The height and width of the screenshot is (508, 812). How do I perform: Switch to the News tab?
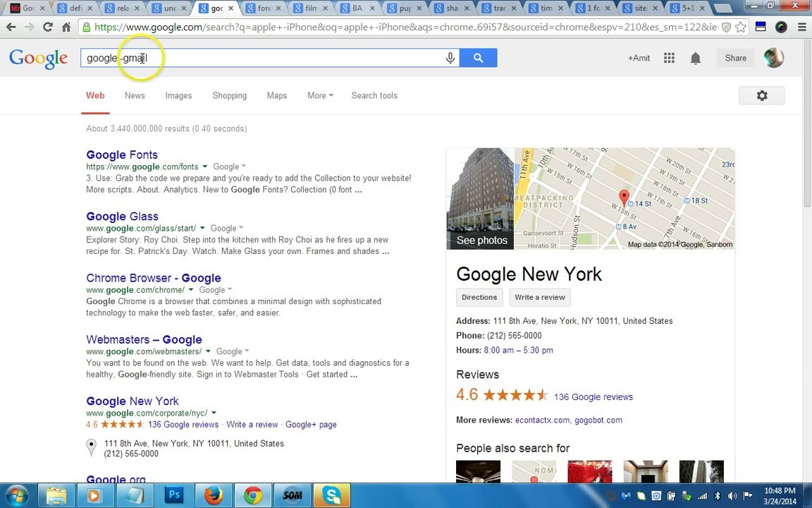135,95
